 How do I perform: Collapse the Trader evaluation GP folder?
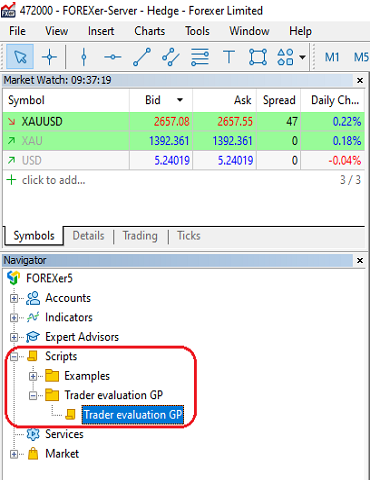pyautogui.click(x=33, y=396)
